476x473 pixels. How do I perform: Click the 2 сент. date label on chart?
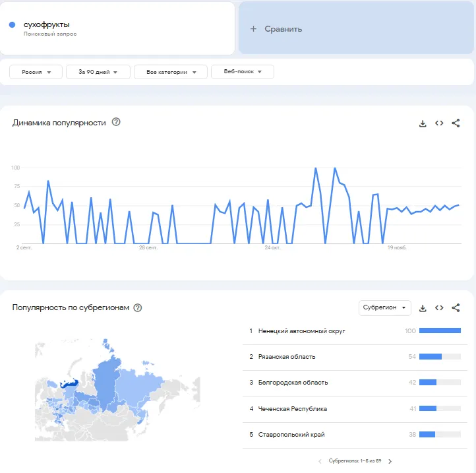[x=24, y=247]
